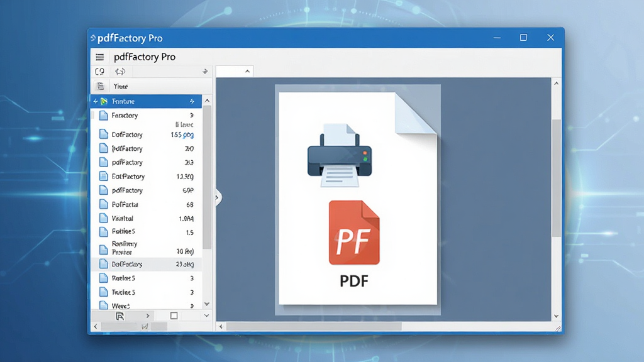The width and height of the screenshot is (644, 362).
Task: Click document icon of Teeine 5 row
Action: (104, 292)
